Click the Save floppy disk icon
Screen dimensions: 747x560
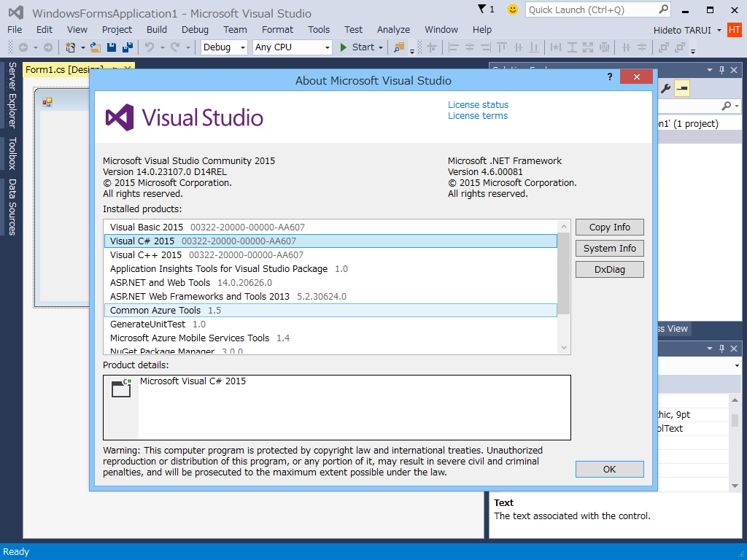coord(112,47)
